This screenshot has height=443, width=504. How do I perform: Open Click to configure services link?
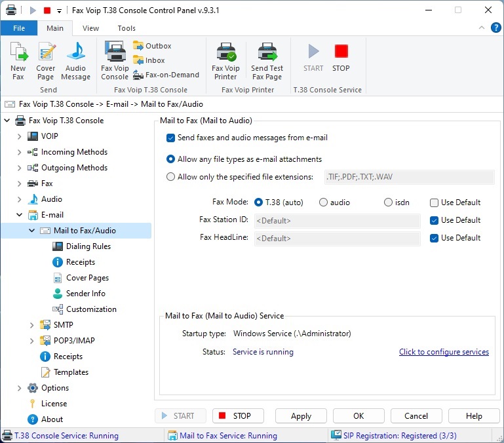[444, 352]
